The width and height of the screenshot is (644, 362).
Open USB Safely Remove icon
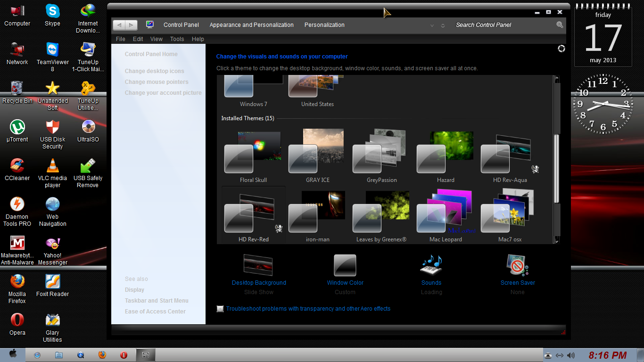(88, 173)
